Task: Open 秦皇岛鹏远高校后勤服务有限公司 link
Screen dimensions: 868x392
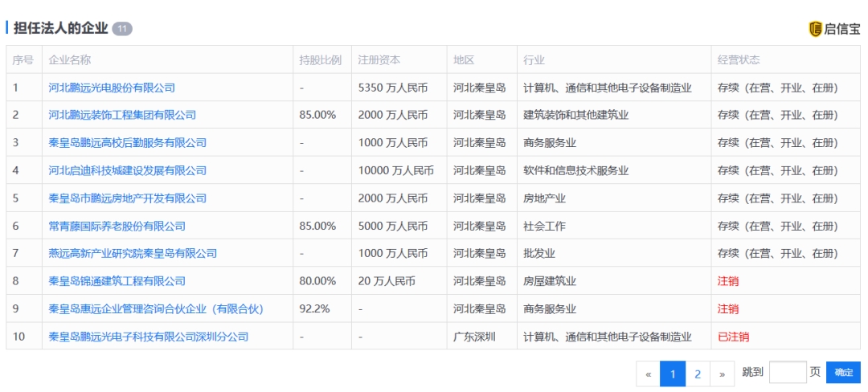Action: pyautogui.click(x=127, y=143)
